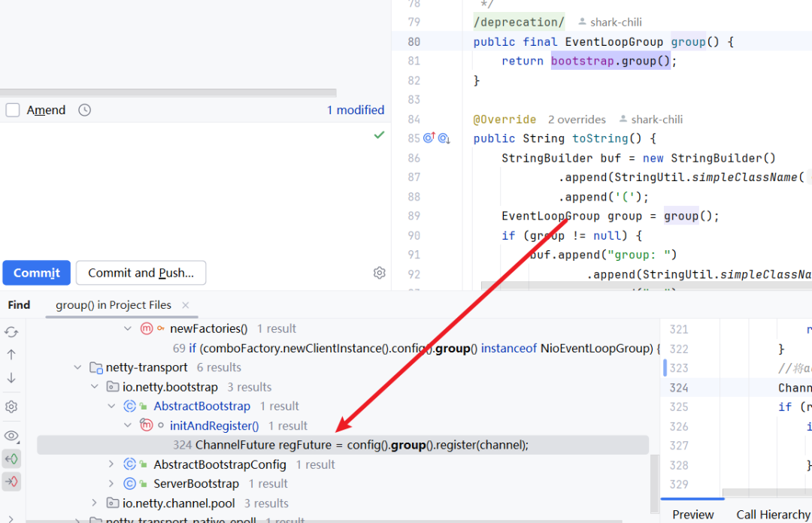Click green checkmark inspection icon

[x=379, y=135]
